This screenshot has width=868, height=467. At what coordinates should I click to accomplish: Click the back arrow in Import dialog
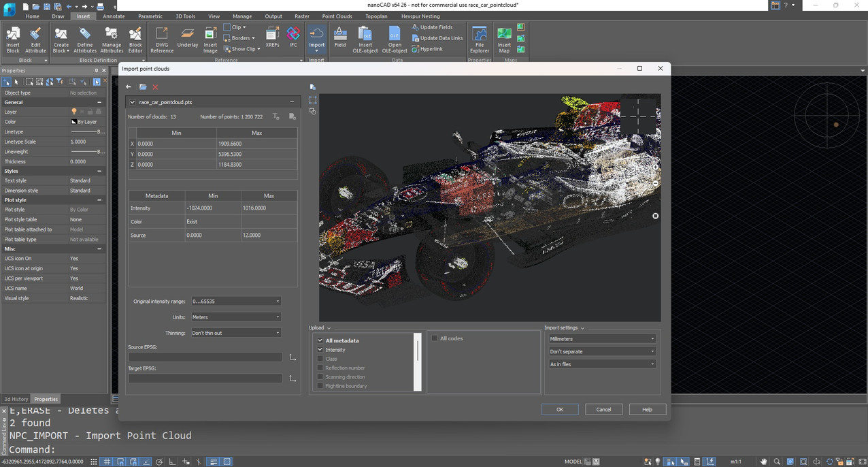129,87
